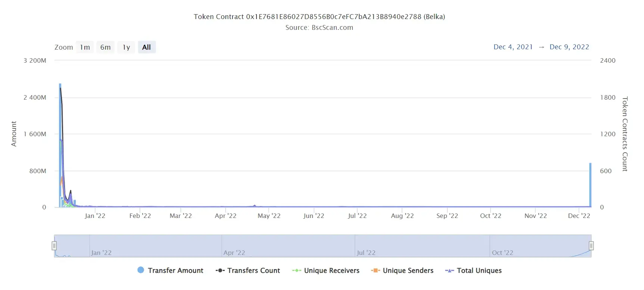Open the Dec 9, 2022 end date field

569,47
